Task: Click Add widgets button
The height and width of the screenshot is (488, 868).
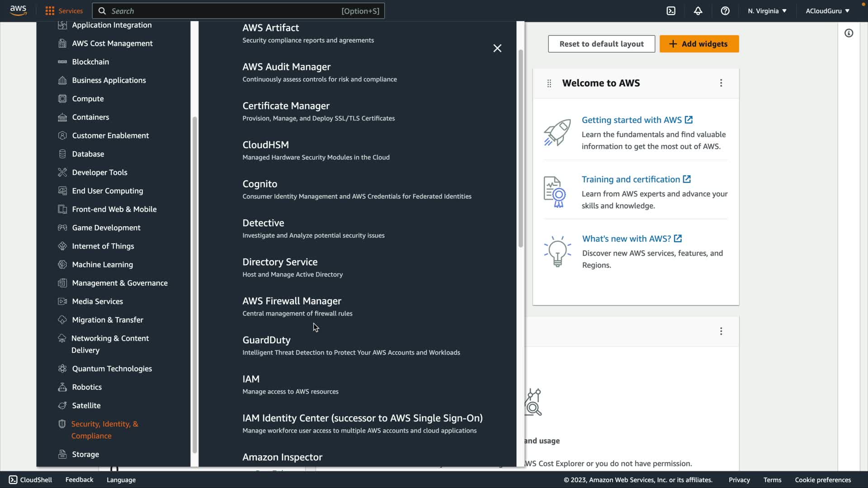Action: pos(699,44)
